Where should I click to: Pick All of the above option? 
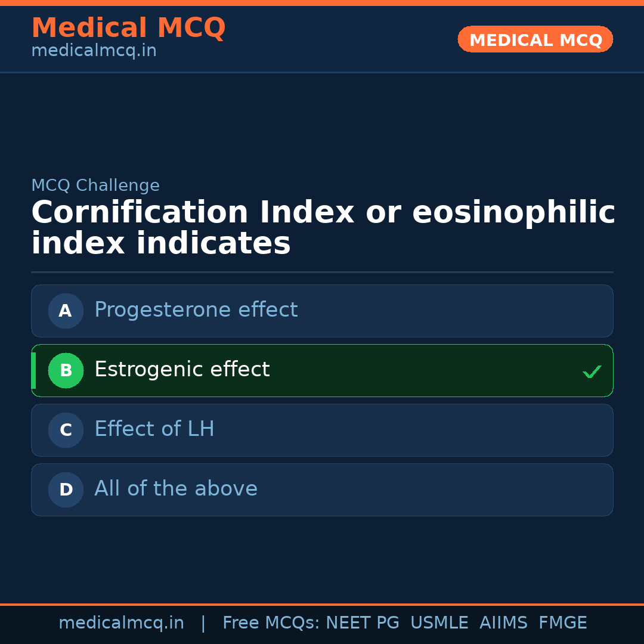(x=175, y=489)
